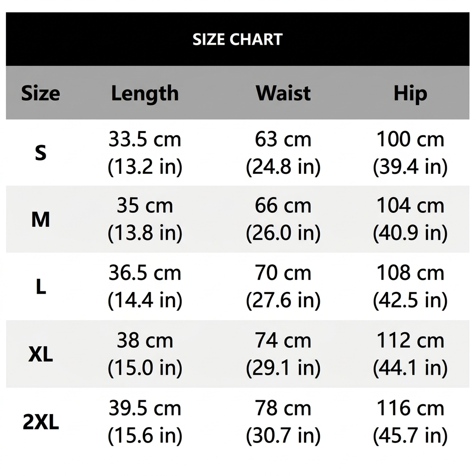Click the L size row label
This screenshot has width=476, height=476.
click(41, 286)
